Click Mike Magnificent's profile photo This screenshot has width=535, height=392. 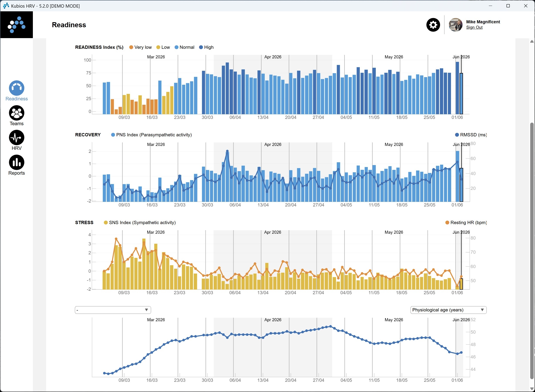456,25
